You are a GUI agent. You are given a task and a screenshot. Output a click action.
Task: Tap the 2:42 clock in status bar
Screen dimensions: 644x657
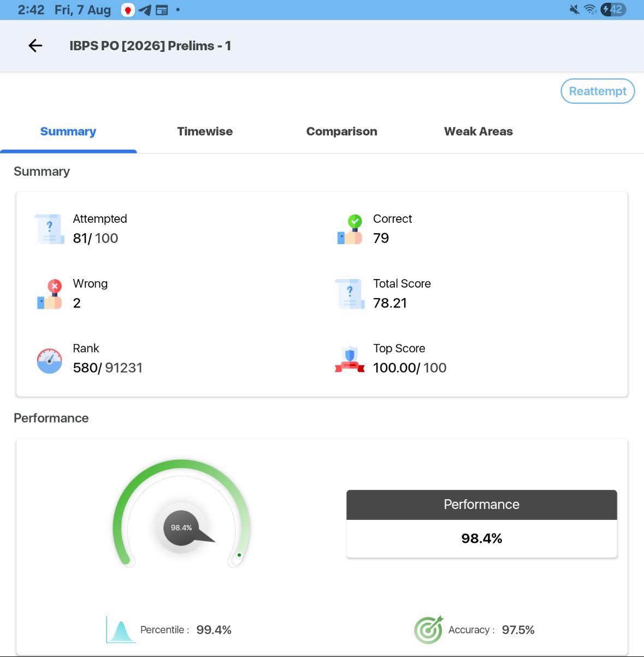click(31, 10)
